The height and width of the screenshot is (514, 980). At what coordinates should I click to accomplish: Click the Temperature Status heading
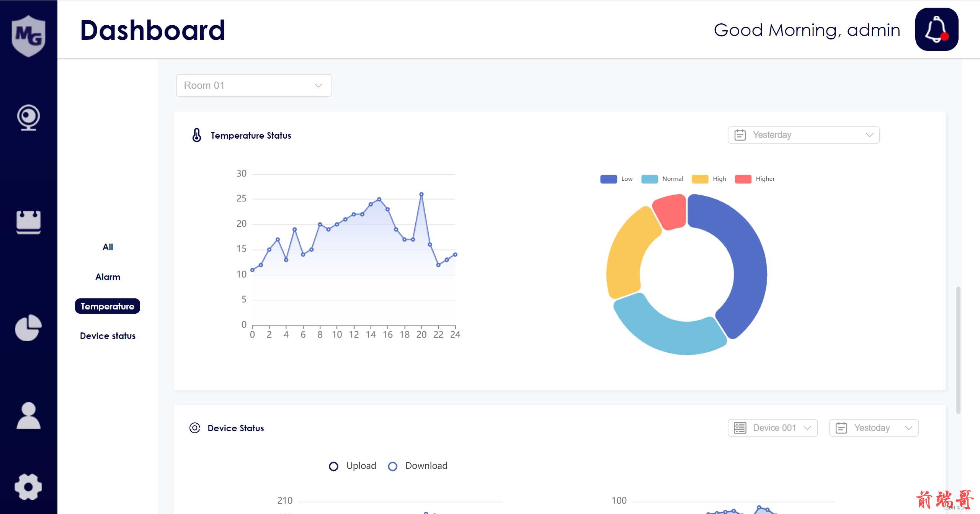(x=251, y=136)
